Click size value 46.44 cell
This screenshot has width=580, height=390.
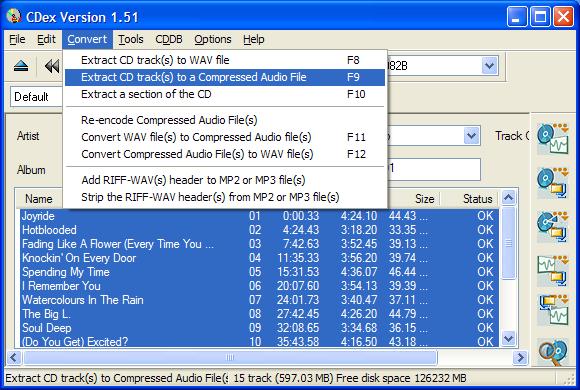408,272
